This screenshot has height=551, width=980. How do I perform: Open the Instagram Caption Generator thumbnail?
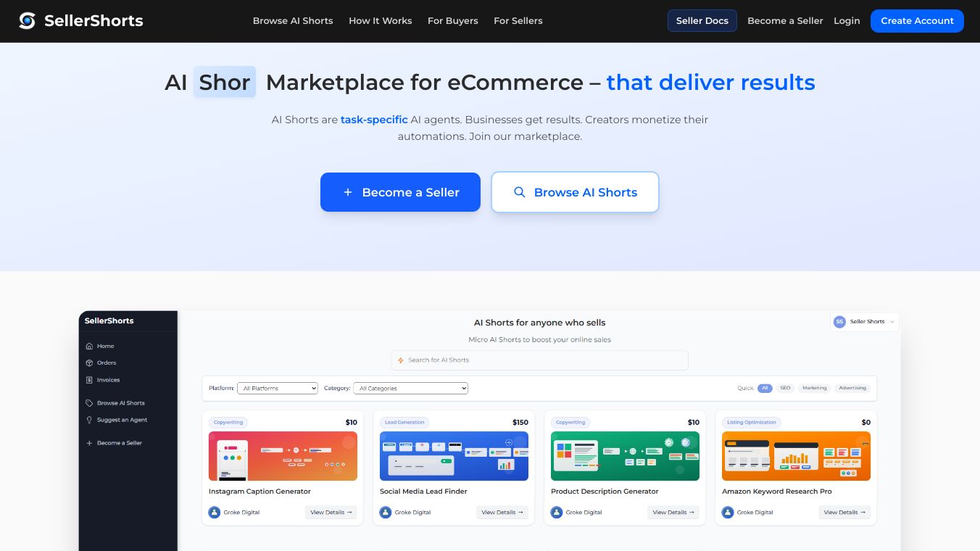283,456
